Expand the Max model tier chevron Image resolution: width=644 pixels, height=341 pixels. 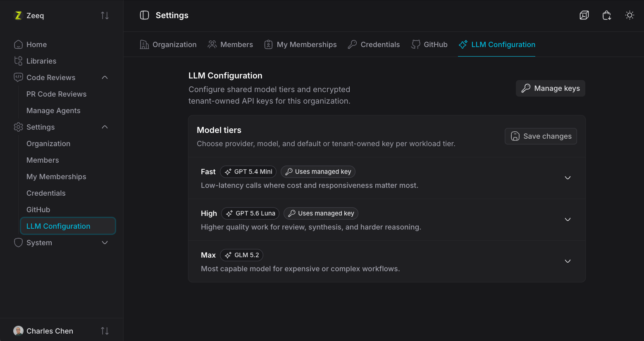point(568,261)
